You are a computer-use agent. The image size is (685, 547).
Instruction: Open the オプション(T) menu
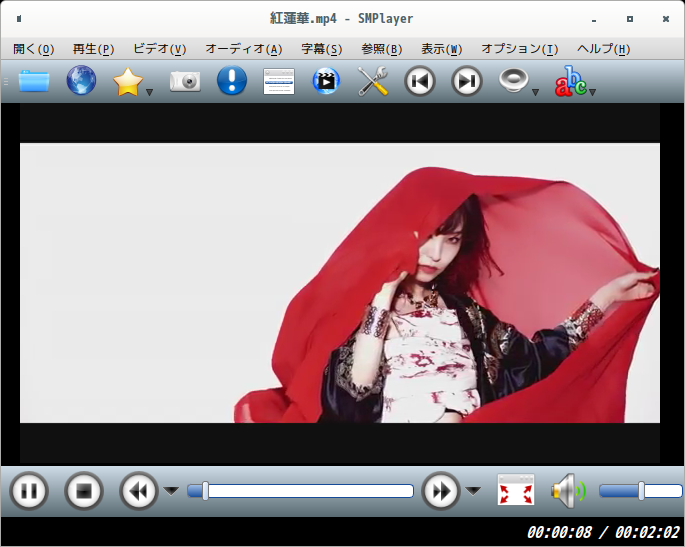519,49
